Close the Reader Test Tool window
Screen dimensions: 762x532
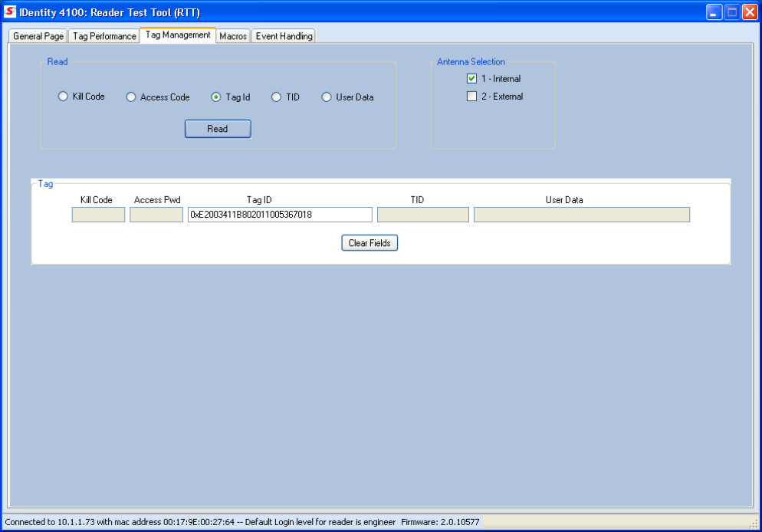point(751,11)
